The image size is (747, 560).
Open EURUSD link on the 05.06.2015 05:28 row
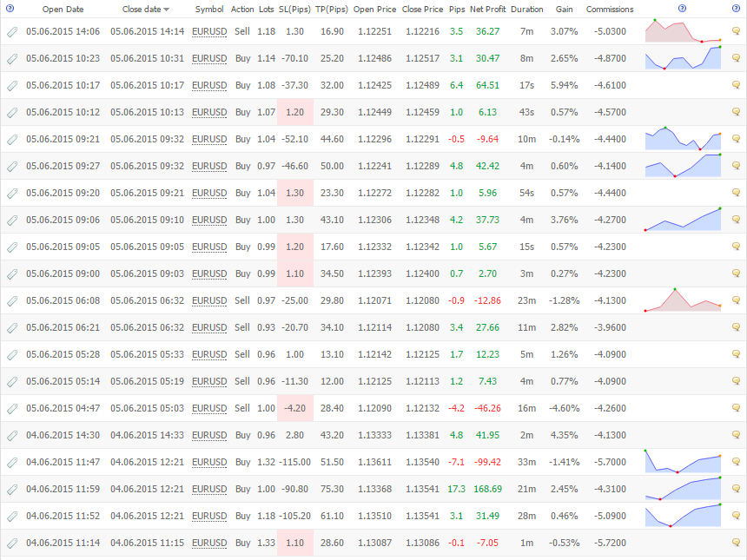(x=209, y=355)
